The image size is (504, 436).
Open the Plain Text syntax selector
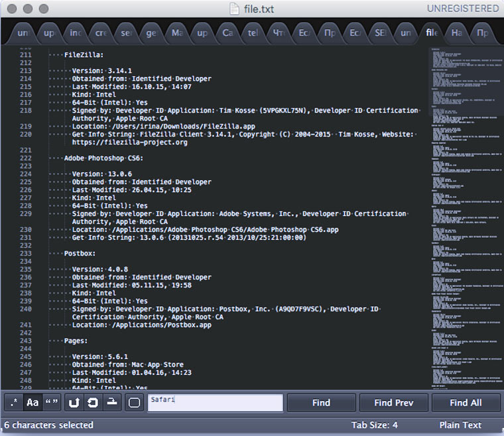click(x=460, y=425)
